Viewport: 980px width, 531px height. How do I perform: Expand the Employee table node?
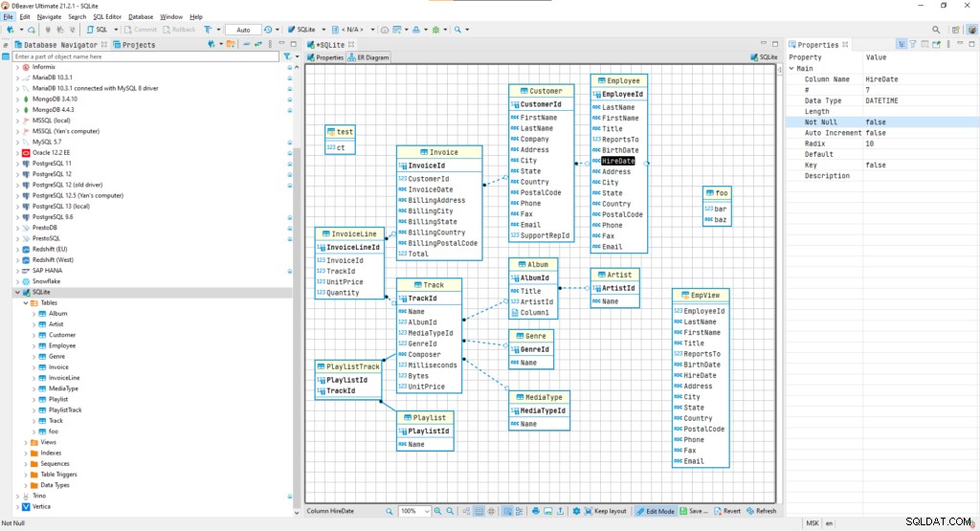(33, 346)
